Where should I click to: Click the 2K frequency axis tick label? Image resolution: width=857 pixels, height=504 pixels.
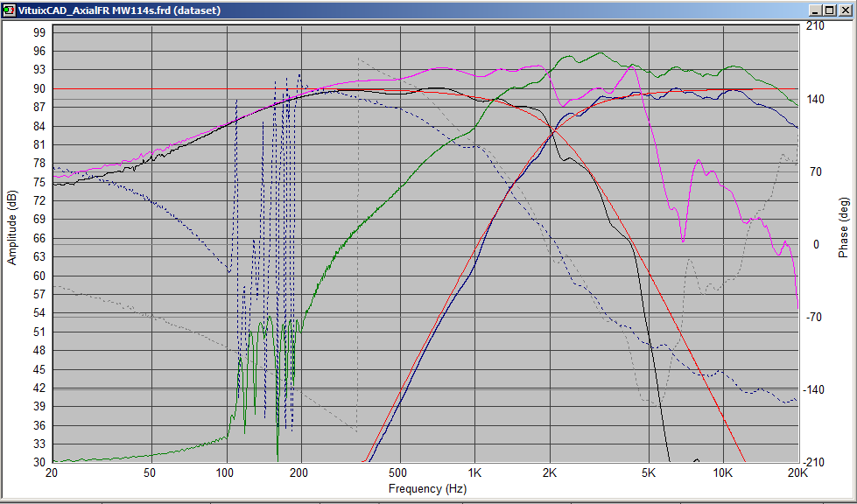pos(549,472)
